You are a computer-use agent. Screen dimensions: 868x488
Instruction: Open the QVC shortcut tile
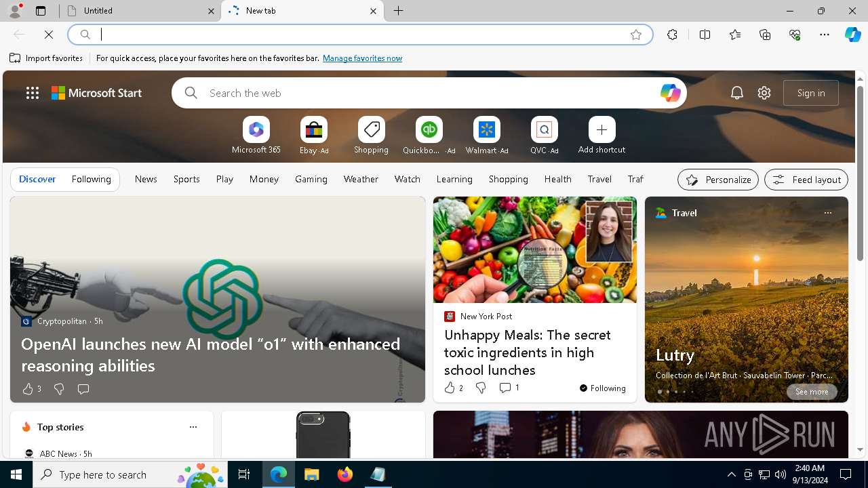544,136
